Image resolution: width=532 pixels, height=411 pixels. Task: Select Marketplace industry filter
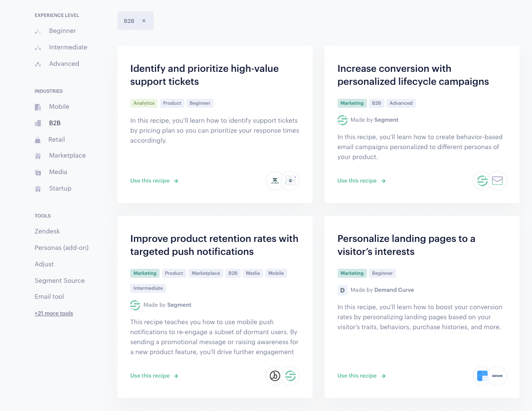point(67,156)
